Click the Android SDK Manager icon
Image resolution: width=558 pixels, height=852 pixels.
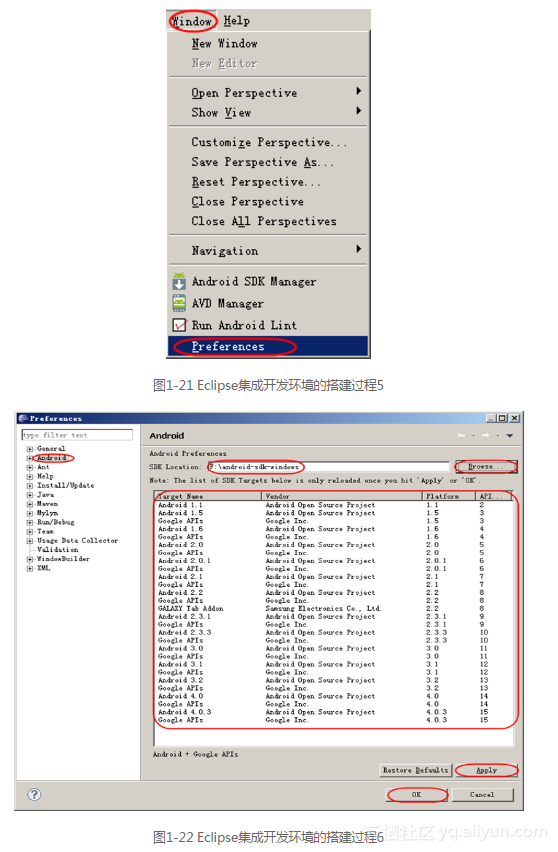179,281
